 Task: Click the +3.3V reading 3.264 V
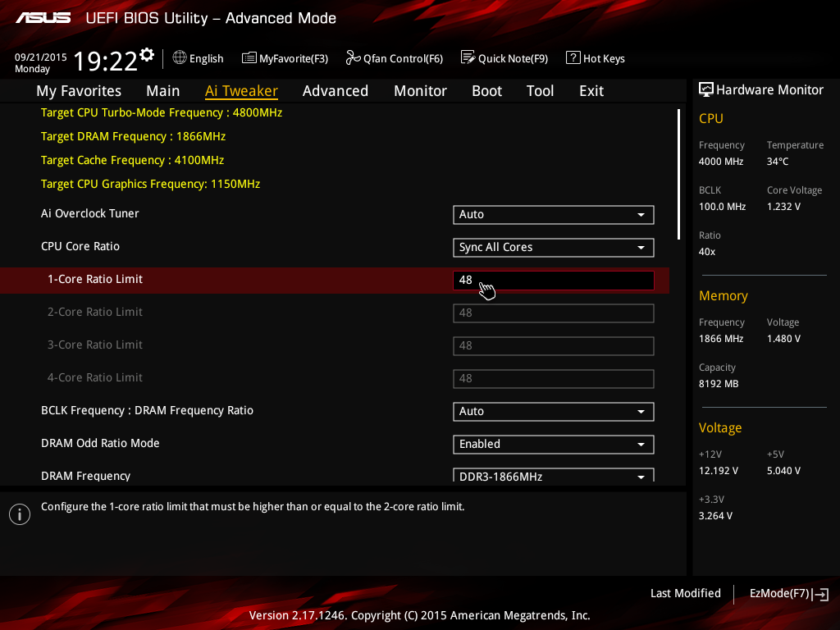715,516
